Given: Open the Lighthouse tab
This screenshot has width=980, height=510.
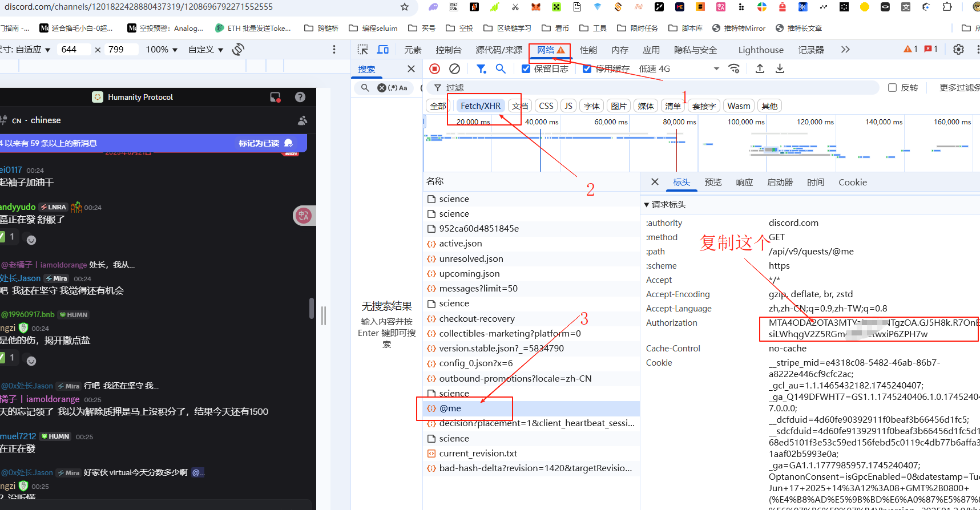Looking at the screenshot, I should [x=761, y=50].
